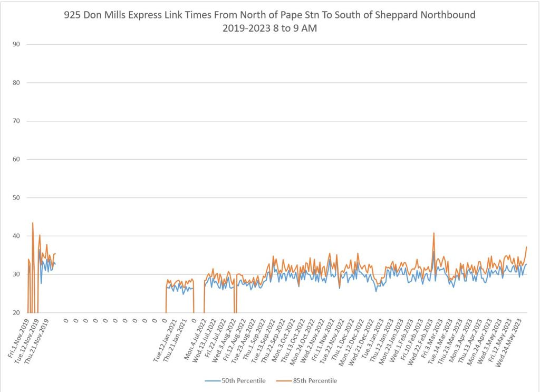The height and width of the screenshot is (392, 540).
Task: Click the blue line swatch in the legend
Action: click(x=211, y=380)
